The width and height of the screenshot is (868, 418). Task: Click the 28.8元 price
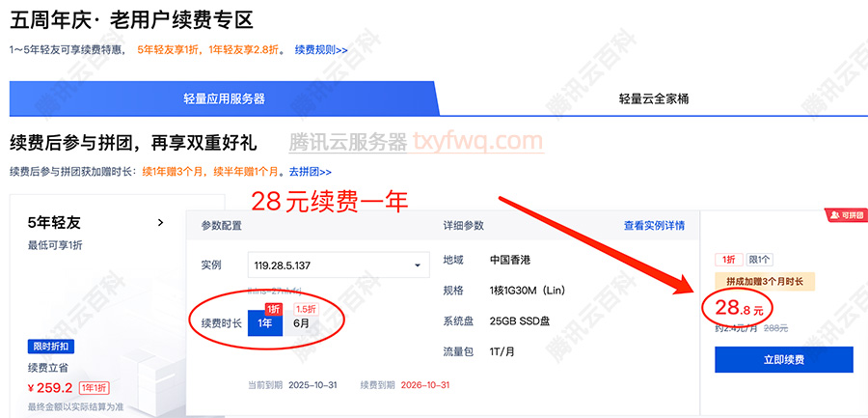pos(739,308)
